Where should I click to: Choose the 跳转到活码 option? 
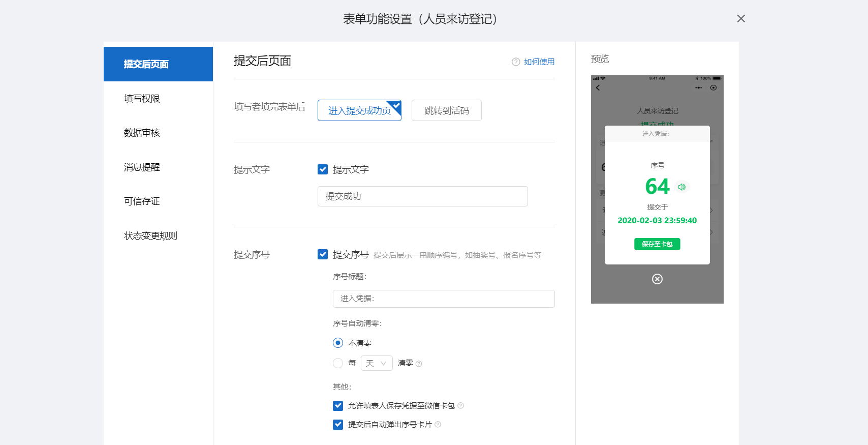click(x=447, y=110)
